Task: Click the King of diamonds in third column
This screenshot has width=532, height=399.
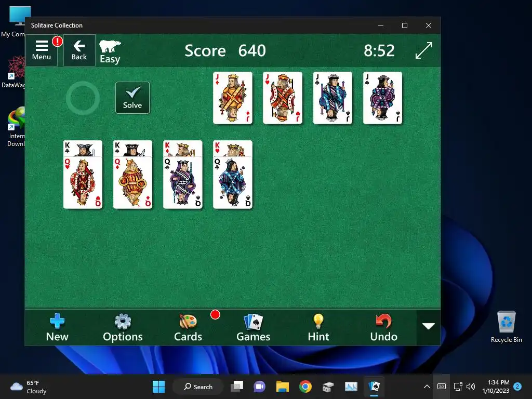Action: coord(182,148)
